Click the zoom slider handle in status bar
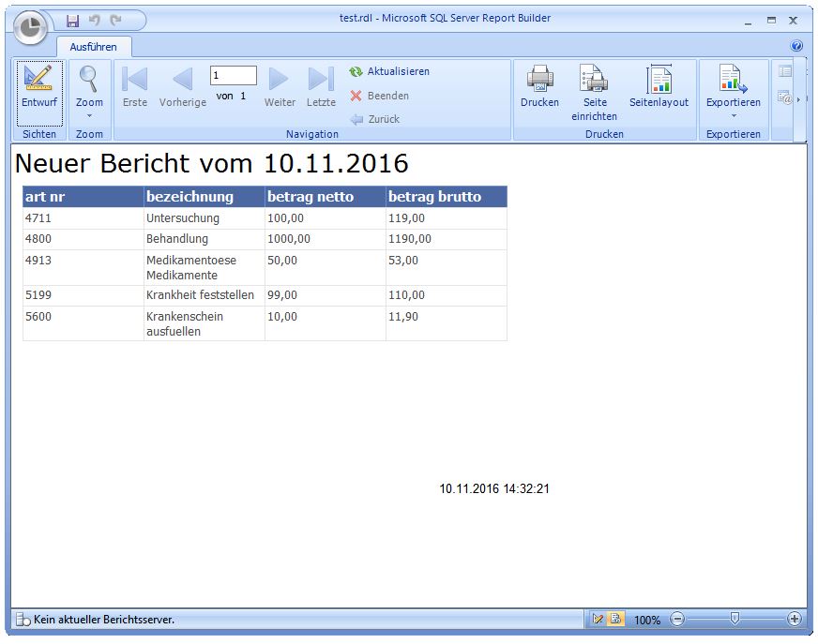This screenshot has width=818, height=644. [735, 619]
